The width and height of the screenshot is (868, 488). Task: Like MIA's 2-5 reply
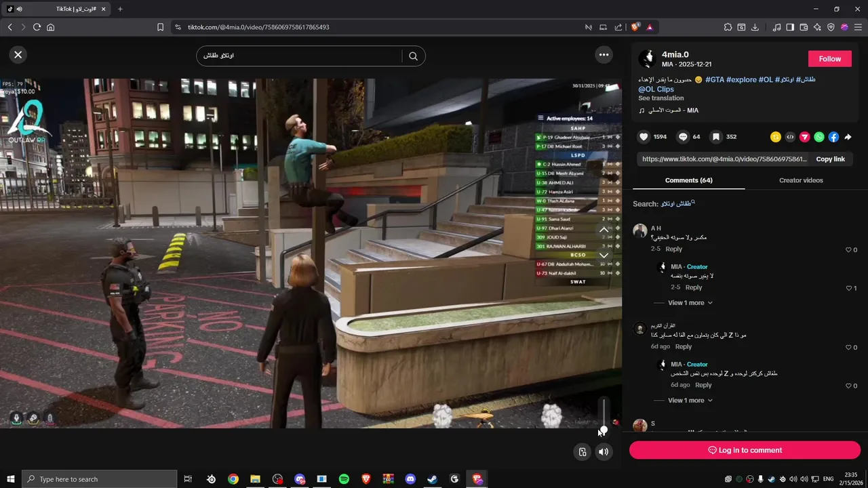tap(848, 288)
